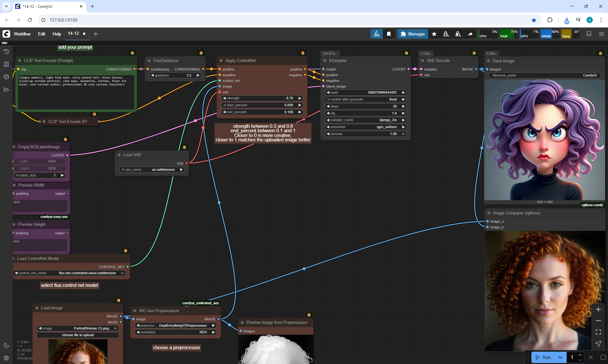Viewport: 608px width, 364px height.
Task: Click choose file to upload button
Action: pyautogui.click(x=78, y=335)
